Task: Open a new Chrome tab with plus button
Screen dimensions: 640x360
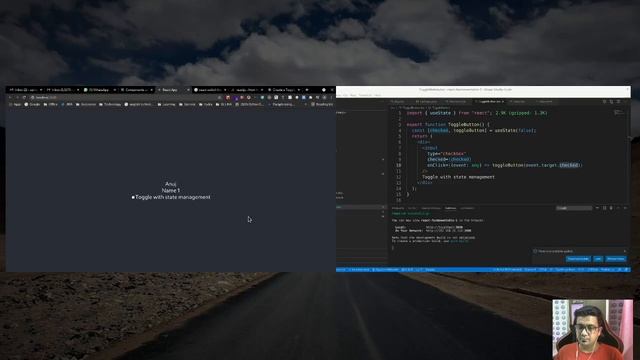Action: 307,90
